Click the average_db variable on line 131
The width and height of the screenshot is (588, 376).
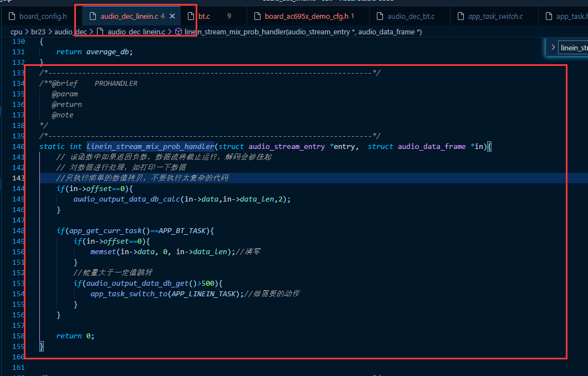(109, 51)
